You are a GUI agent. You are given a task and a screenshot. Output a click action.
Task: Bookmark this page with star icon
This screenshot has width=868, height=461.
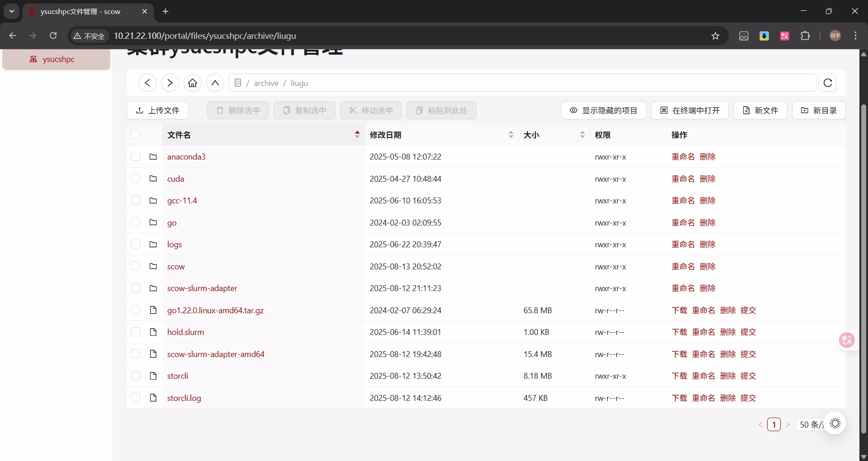715,36
